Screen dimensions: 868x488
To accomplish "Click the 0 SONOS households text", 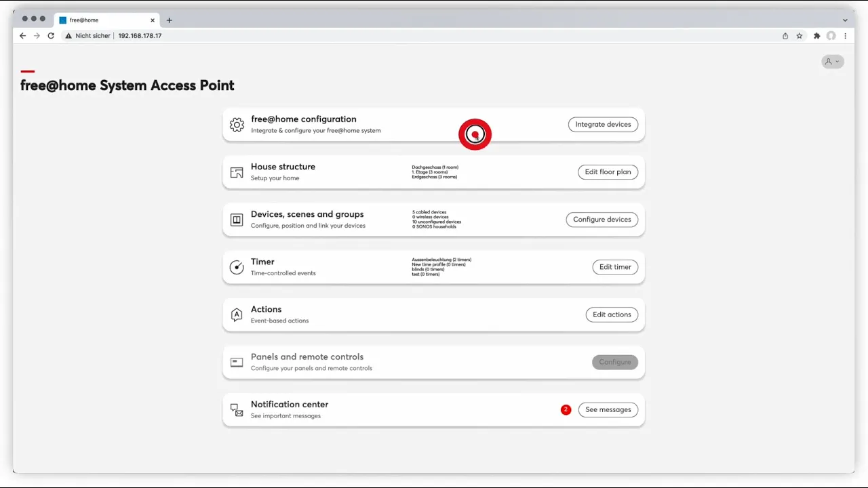I will (434, 226).
